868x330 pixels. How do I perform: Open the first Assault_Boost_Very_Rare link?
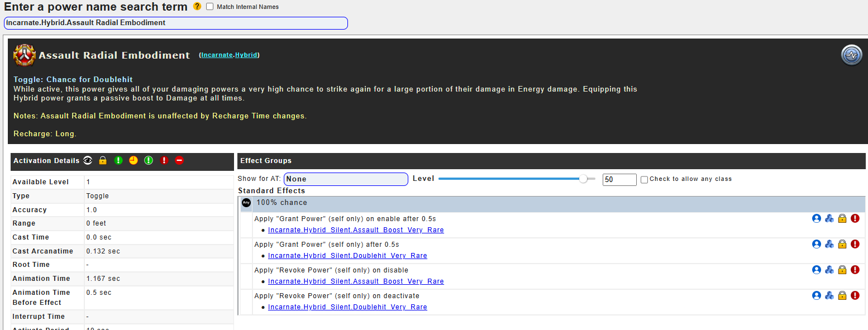356,230
